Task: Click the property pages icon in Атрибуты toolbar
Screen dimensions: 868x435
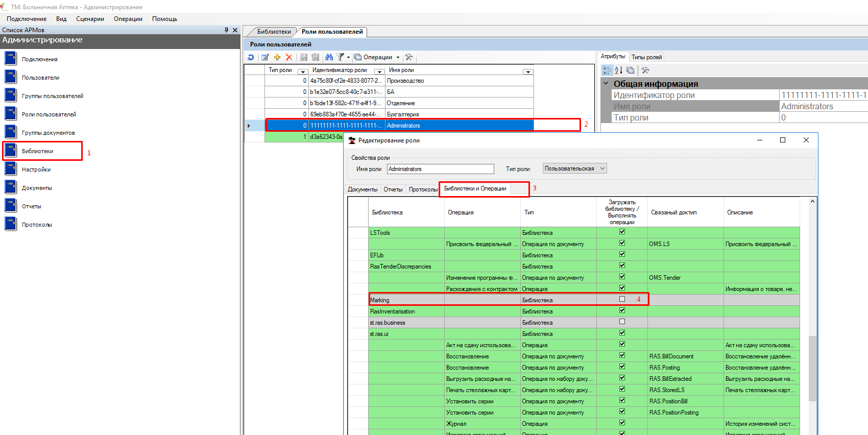Action: pyautogui.click(x=631, y=70)
